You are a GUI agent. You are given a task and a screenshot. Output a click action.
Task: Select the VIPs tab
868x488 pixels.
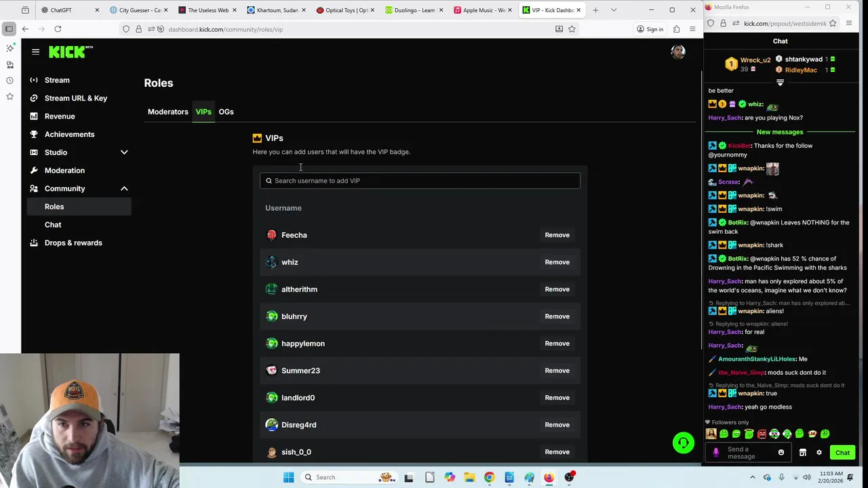[203, 112]
